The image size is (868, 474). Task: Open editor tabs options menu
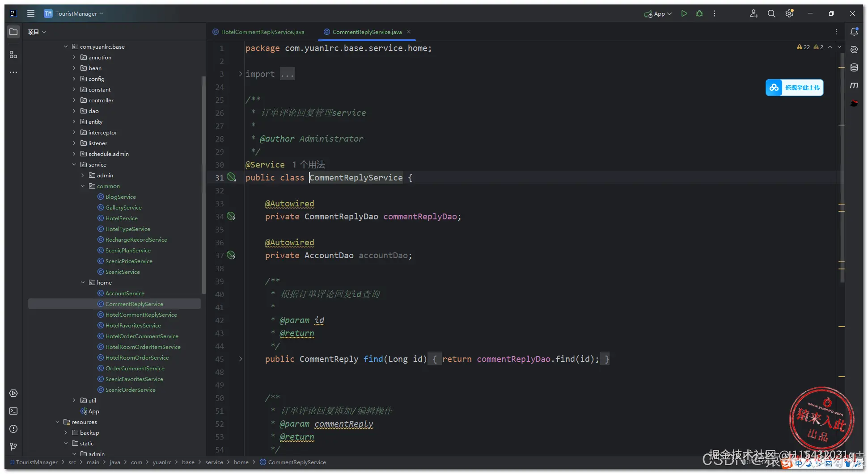click(x=836, y=32)
